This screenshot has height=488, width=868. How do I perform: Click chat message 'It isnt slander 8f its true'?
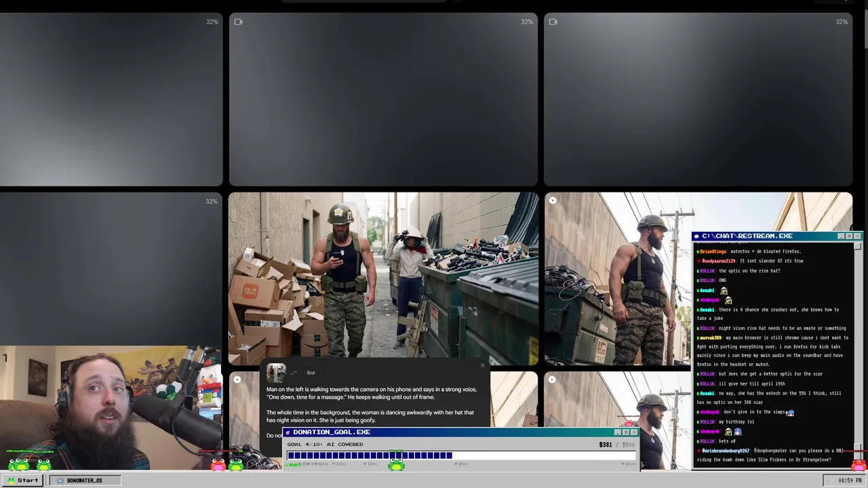(772, 261)
